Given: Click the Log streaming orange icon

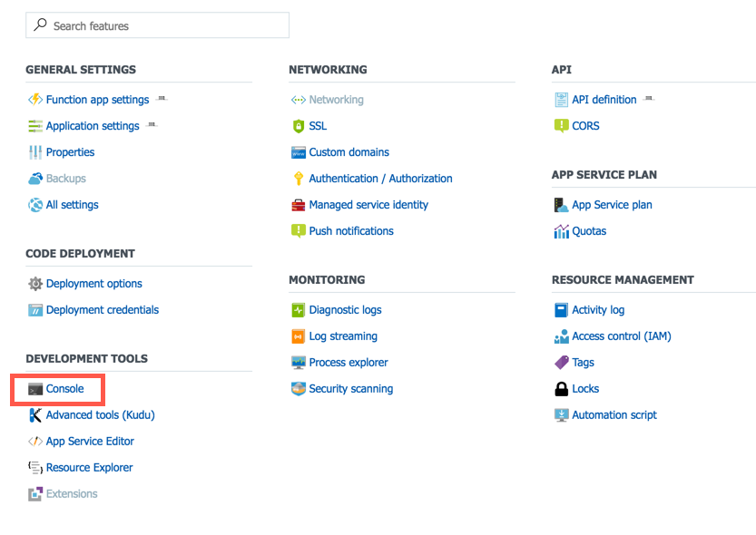Looking at the screenshot, I should [299, 336].
